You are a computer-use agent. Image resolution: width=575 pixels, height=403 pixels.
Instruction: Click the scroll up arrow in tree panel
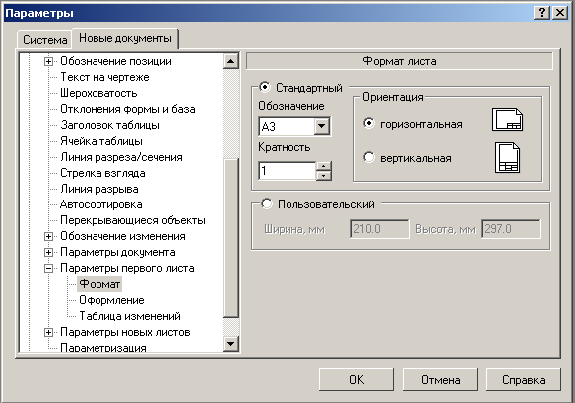coord(231,61)
